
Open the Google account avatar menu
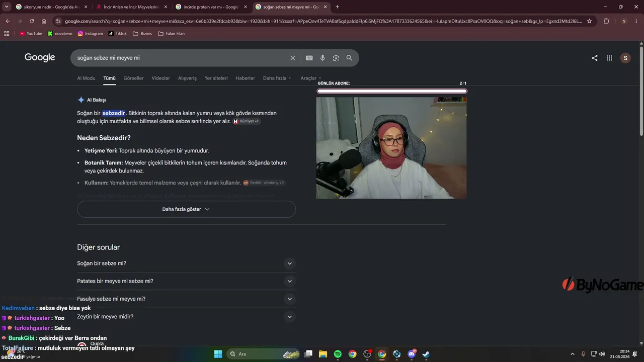tap(625, 58)
